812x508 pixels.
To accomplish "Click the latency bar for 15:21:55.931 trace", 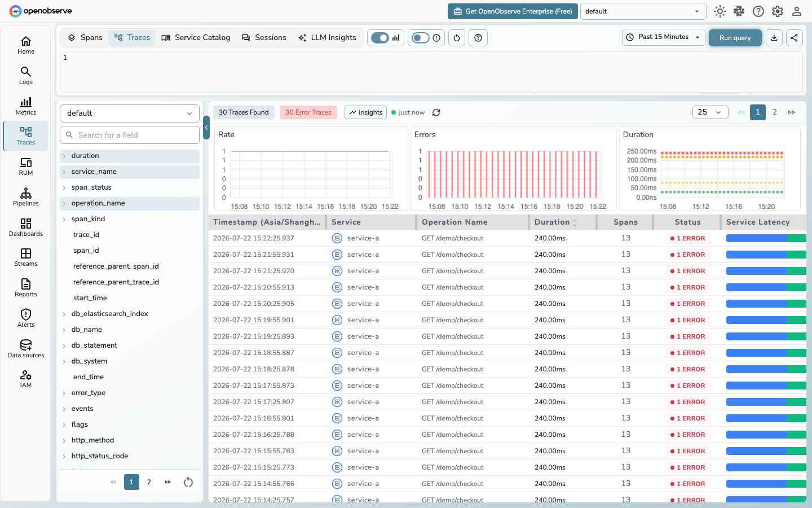I will 766,255.
